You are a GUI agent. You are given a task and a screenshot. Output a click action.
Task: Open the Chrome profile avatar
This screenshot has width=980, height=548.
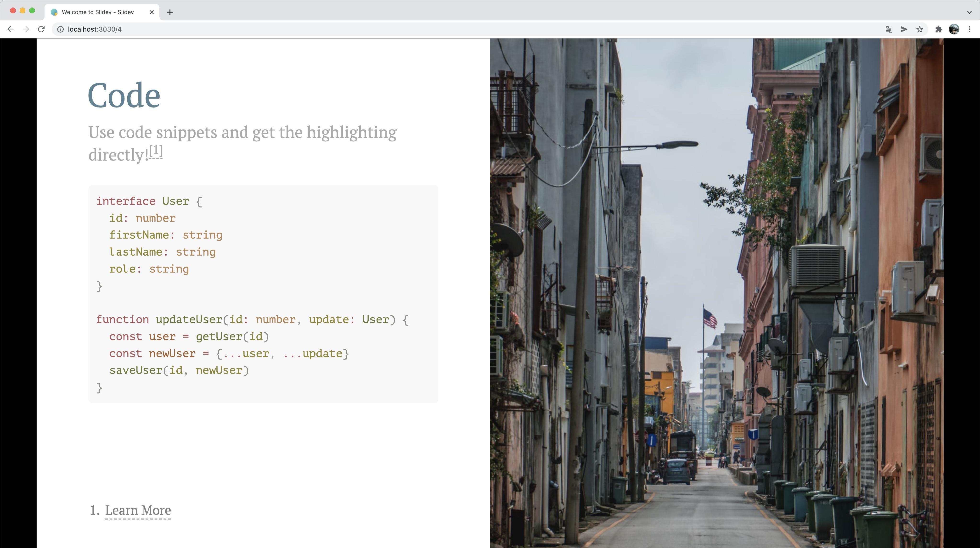(x=954, y=29)
